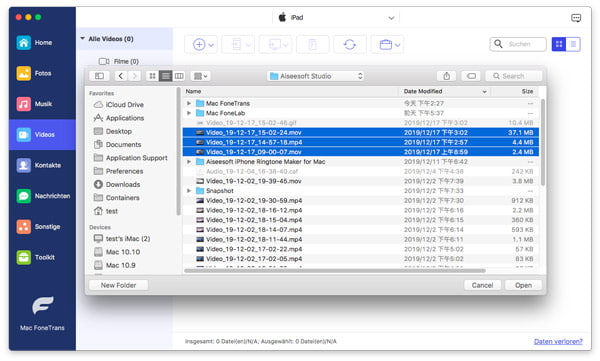Select Documents in Favorites

pyautogui.click(x=117, y=144)
